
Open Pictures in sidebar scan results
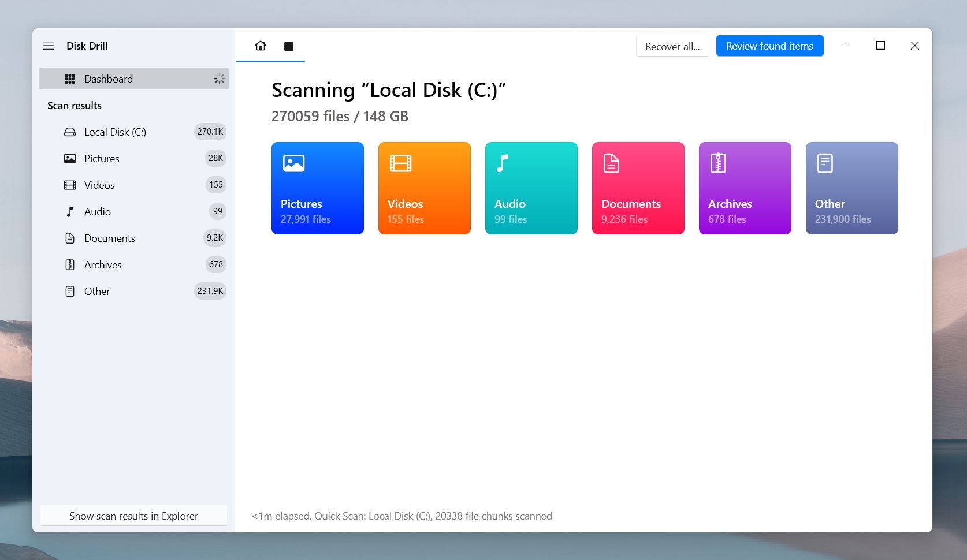click(x=133, y=158)
